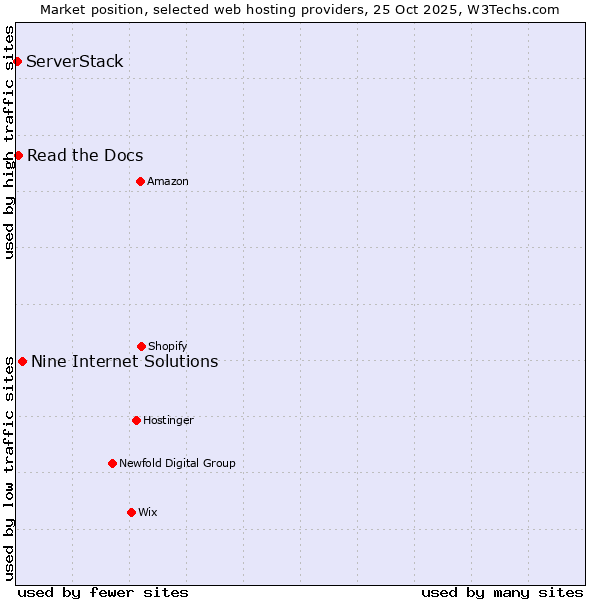
Task: Click the Read the Docs label
Action: (x=85, y=155)
